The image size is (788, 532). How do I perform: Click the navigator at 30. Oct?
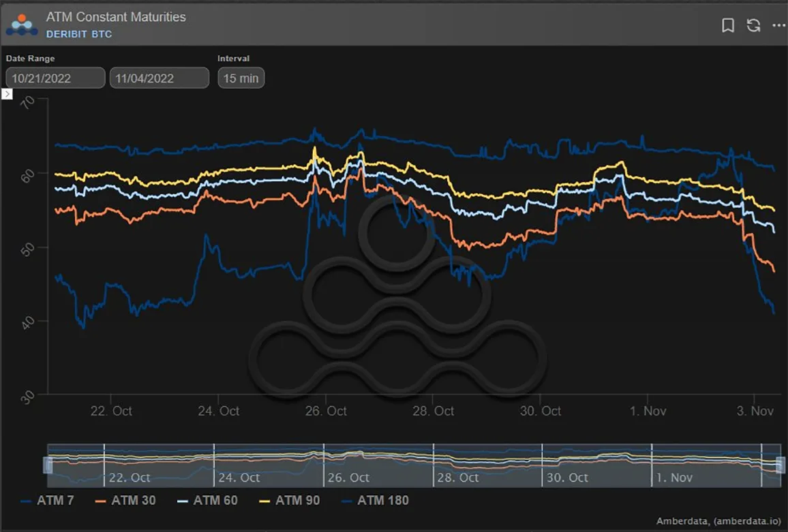(x=567, y=478)
